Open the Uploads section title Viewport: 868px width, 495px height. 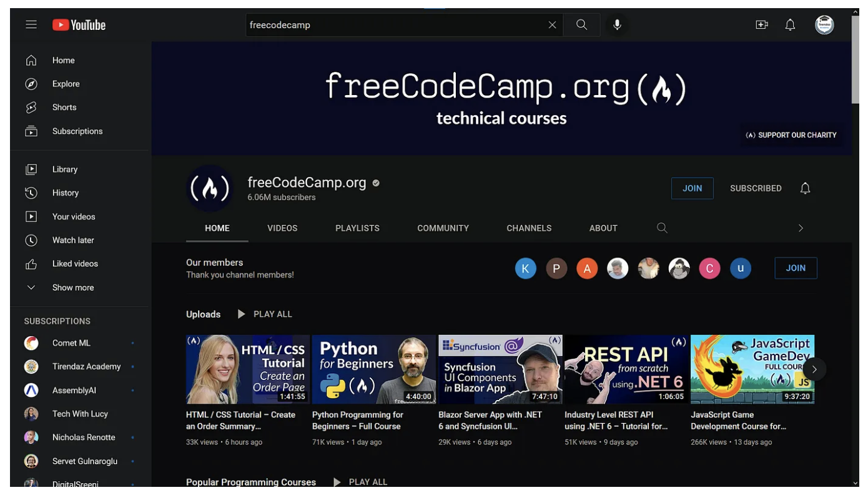click(x=204, y=314)
